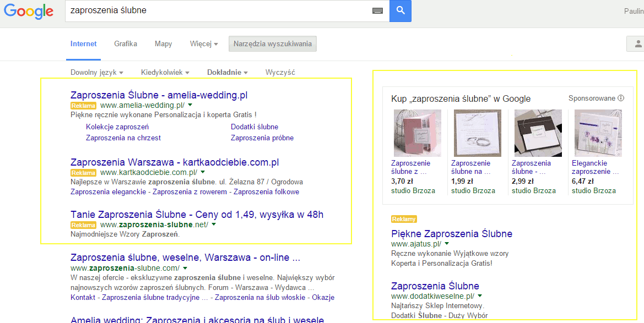Open the Zaproszenia ślubne, weselne, Warszawa result

pyautogui.click(x=185, y=258)
